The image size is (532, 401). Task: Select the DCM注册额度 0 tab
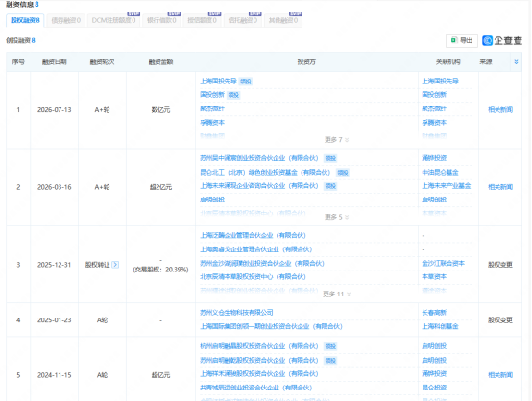pyautogui.click(x=113, y=20)
